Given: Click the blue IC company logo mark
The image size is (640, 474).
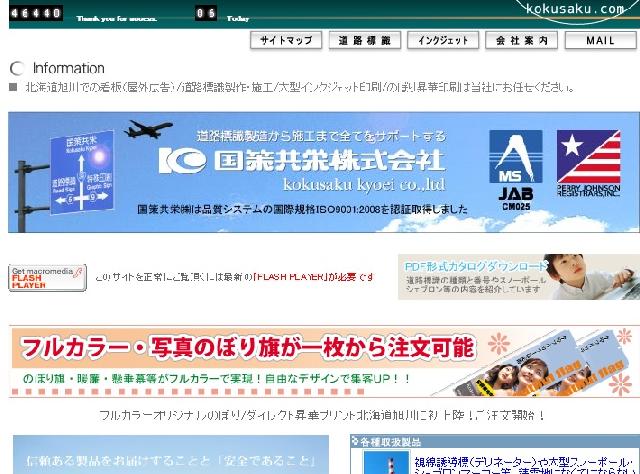Looking at the screenshot, I should point(182,160).
